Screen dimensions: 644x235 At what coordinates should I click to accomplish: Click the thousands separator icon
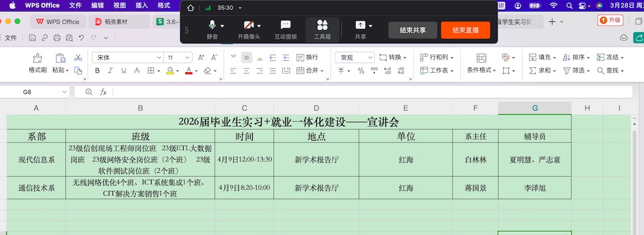click(x=374, y=70)
